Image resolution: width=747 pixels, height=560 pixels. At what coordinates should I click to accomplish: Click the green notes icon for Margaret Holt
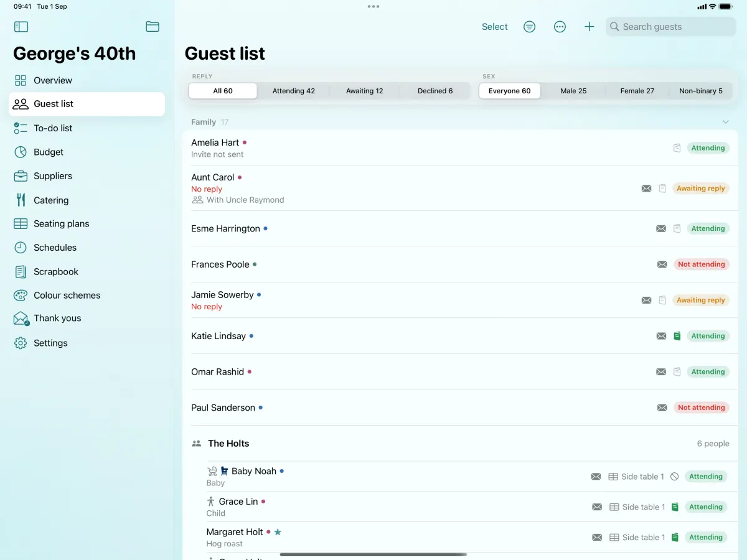point(675,538)
